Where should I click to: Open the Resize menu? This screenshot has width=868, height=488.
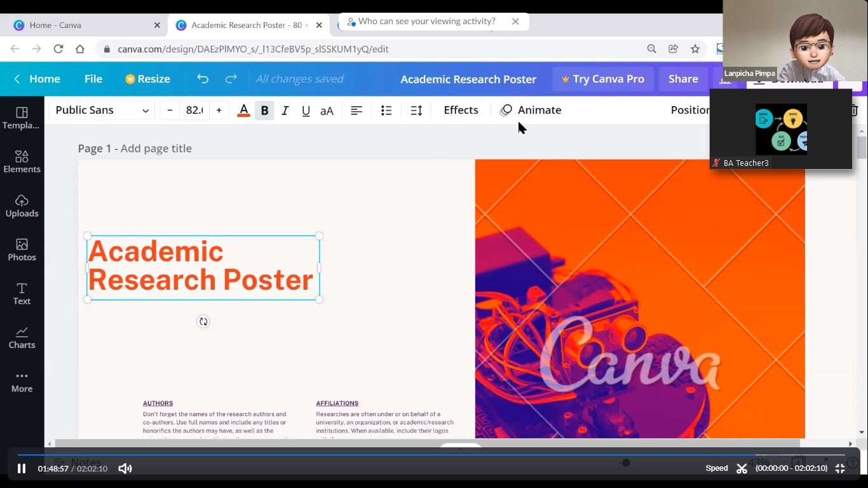coord(147,79)
